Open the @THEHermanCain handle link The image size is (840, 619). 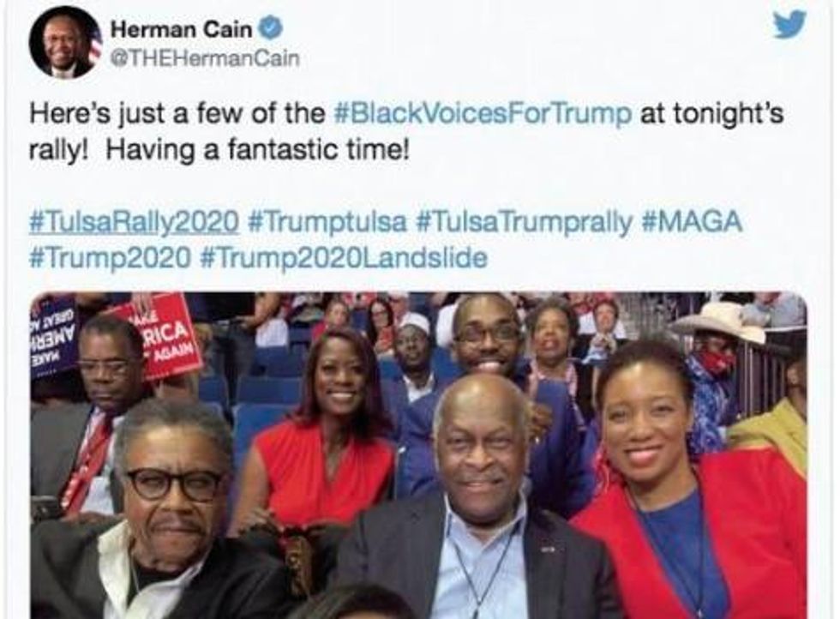click(204, 58)
